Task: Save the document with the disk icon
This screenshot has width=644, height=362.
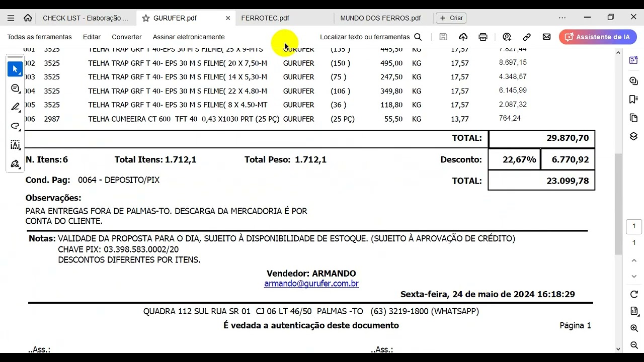Action: click(443, 37)
